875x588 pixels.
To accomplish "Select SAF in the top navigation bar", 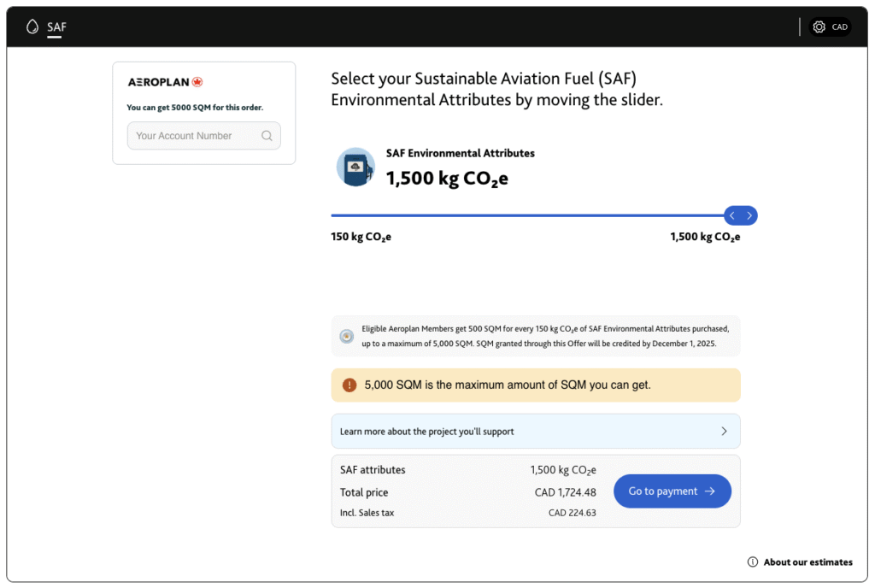I will click(x=56, y=26).
